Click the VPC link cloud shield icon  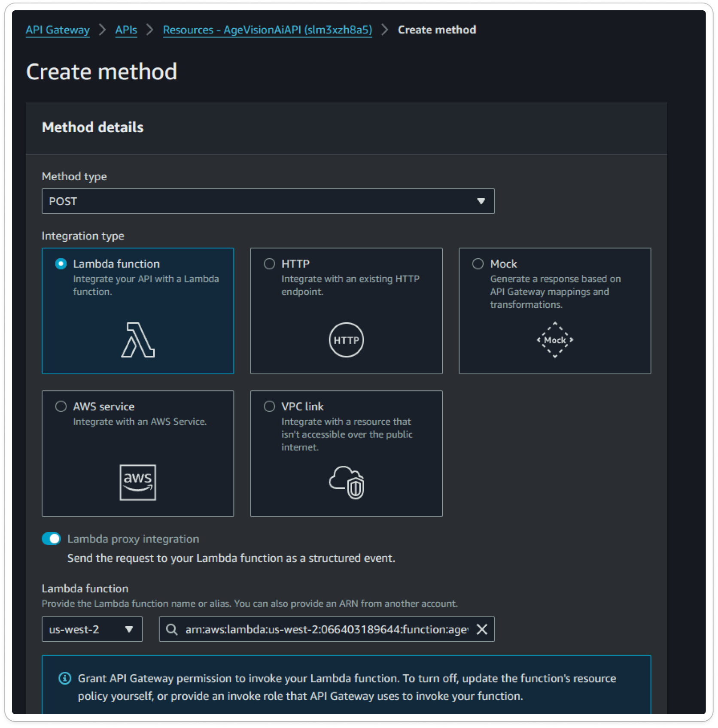(x=346, y=482)
